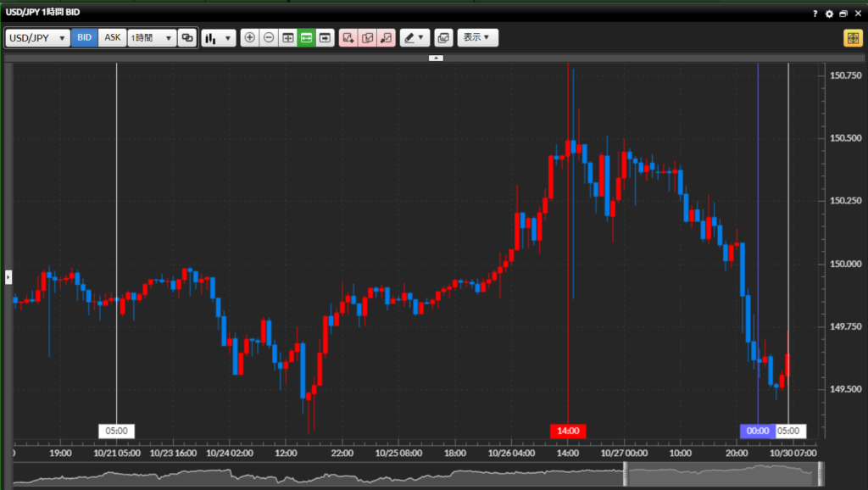Open the 表示 display menu
Image resolution: width=868 pixels, height=490 pixels.
point(477,38)
